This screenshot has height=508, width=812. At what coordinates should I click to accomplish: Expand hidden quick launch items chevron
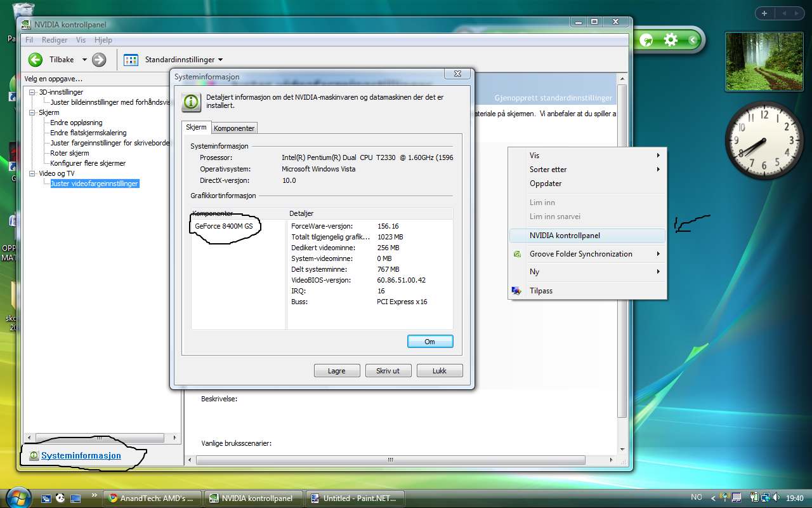[x=95, y=495]
